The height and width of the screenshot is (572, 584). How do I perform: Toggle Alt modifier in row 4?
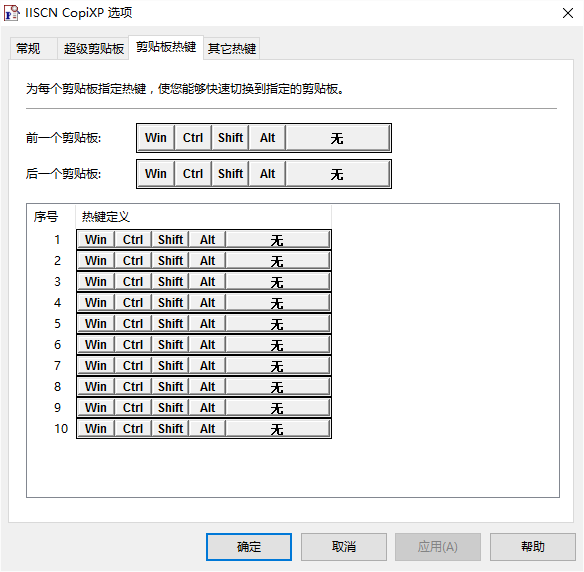click(207, 302)
